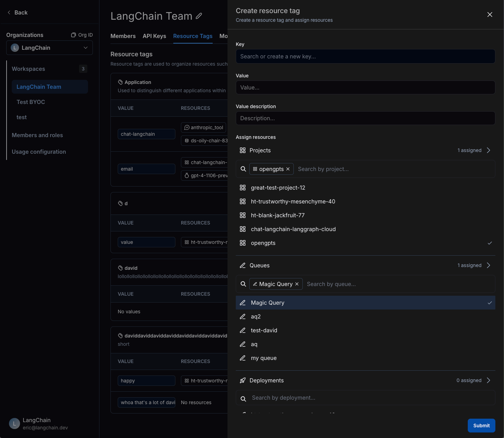504x438 pixels.
Task: Remove the opengpts chip from Projects
Action: (x=288, y=169)
